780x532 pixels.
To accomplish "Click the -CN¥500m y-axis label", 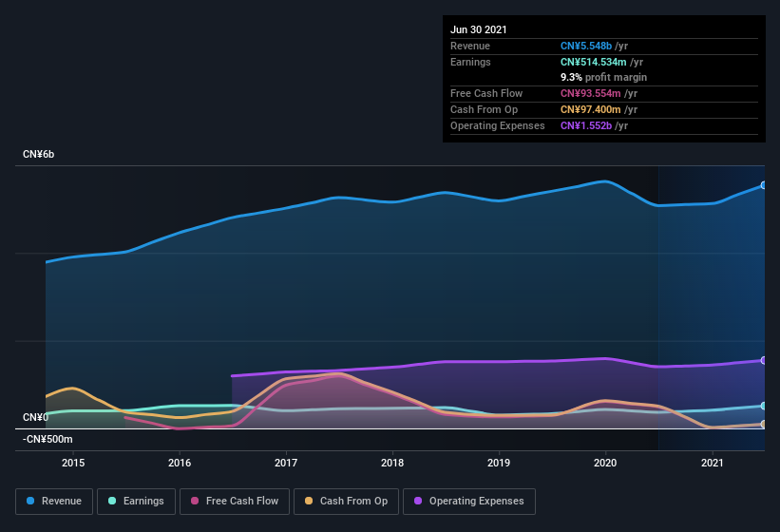I will pyautogui.click(x=48, y=439).
